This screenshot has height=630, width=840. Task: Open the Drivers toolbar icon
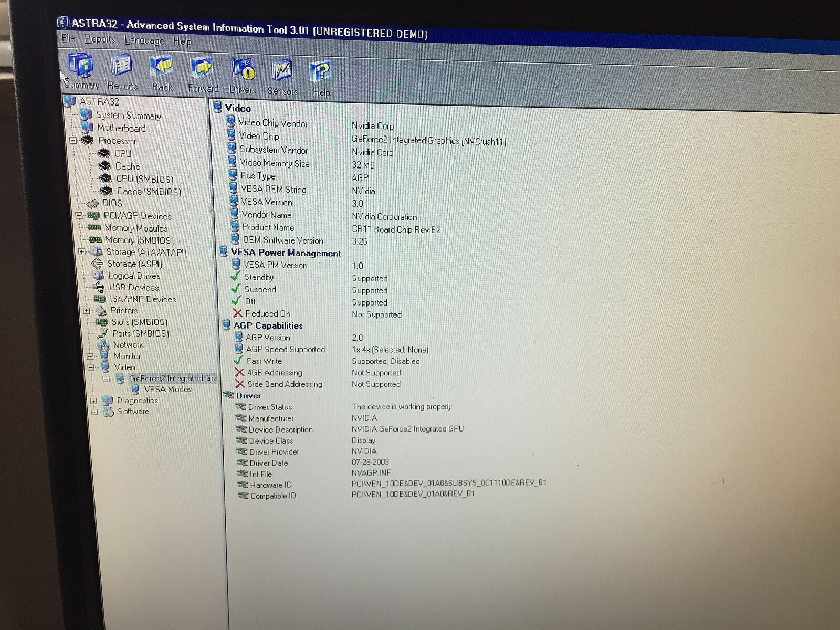(243, 70)
